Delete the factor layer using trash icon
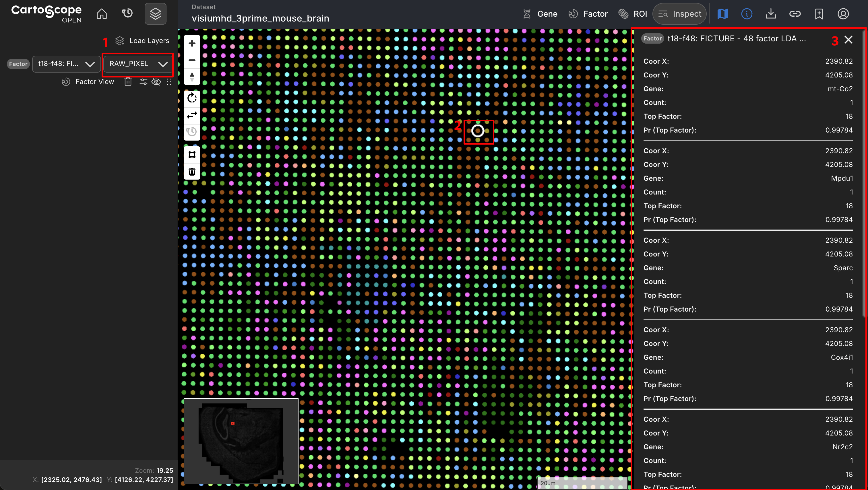Screen dimensions: 868x490 128,82
